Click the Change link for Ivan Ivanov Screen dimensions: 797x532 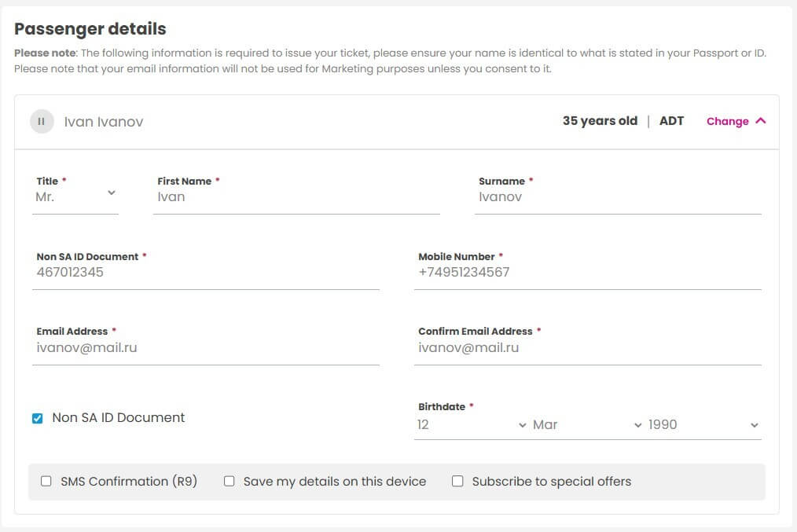point(727,122)
